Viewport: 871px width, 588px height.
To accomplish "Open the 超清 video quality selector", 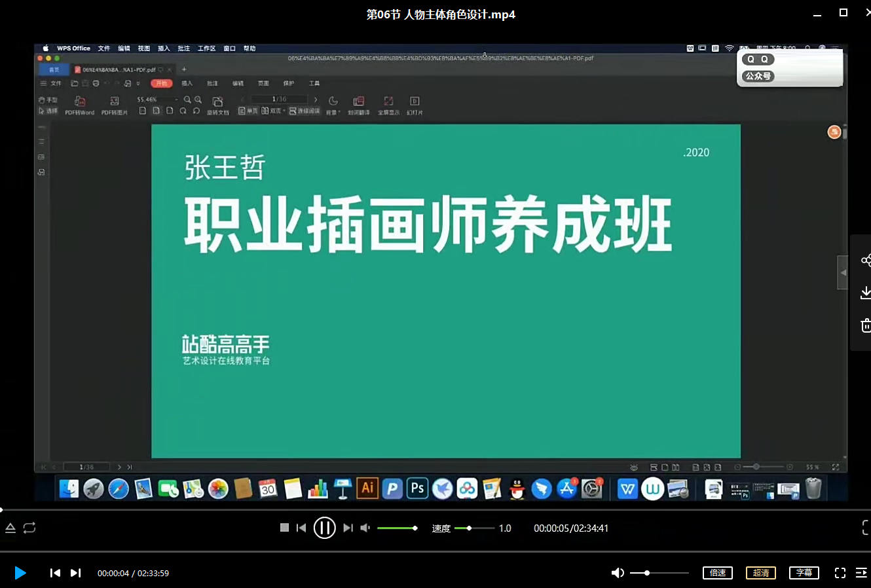I will point(760,573).
